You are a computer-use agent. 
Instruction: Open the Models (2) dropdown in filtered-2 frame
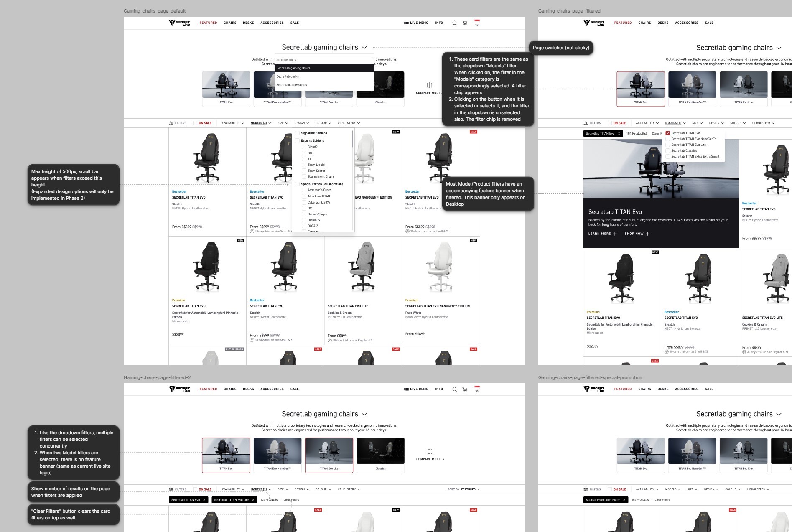tap(261, 489)
